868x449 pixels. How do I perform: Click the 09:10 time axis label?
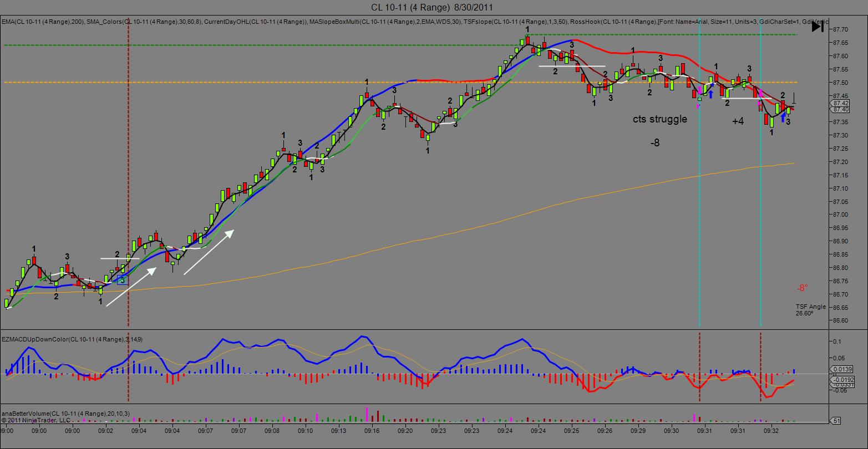[305, 430]
